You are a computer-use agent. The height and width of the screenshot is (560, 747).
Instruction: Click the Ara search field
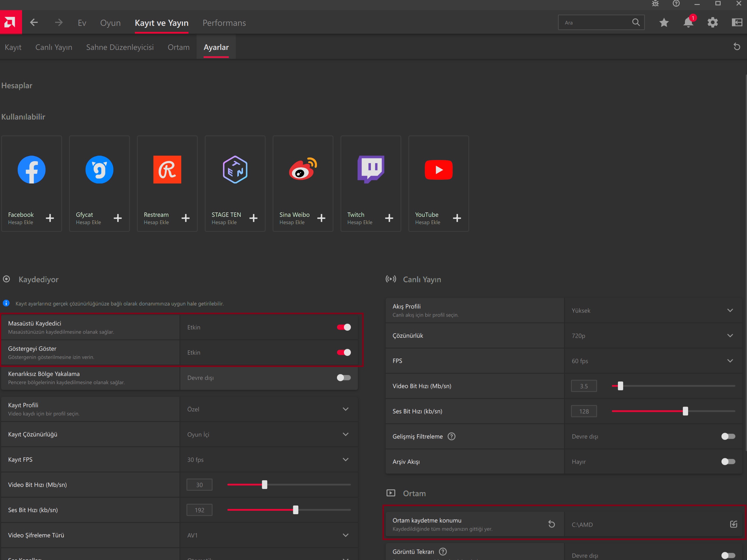click(601, 23)
